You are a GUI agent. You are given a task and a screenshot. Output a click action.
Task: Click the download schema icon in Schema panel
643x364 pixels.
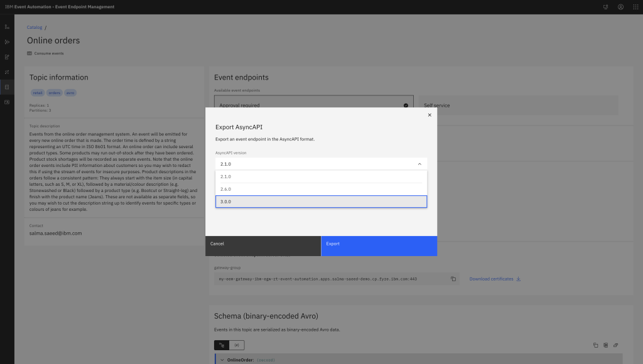[605, 345]
